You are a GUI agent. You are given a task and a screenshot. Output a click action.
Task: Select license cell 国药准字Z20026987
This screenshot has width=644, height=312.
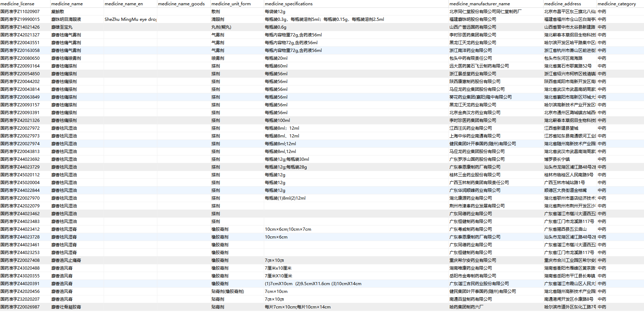(20, 307)
